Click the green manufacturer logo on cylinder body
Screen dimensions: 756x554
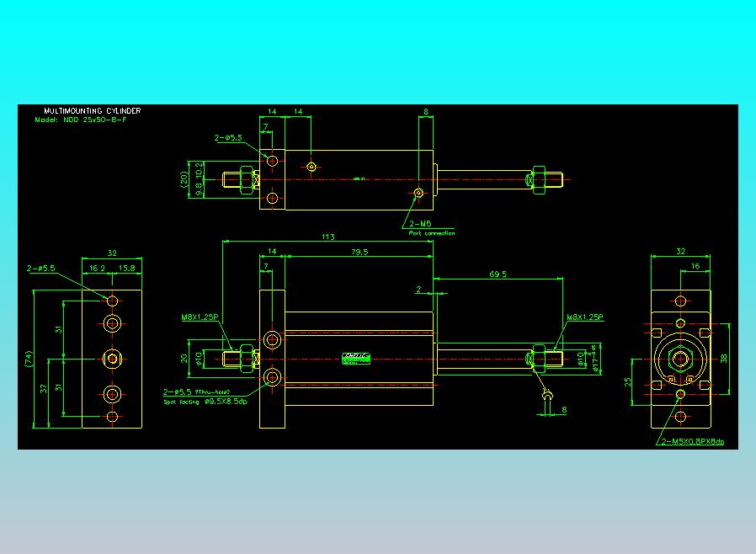pos(356,358)
